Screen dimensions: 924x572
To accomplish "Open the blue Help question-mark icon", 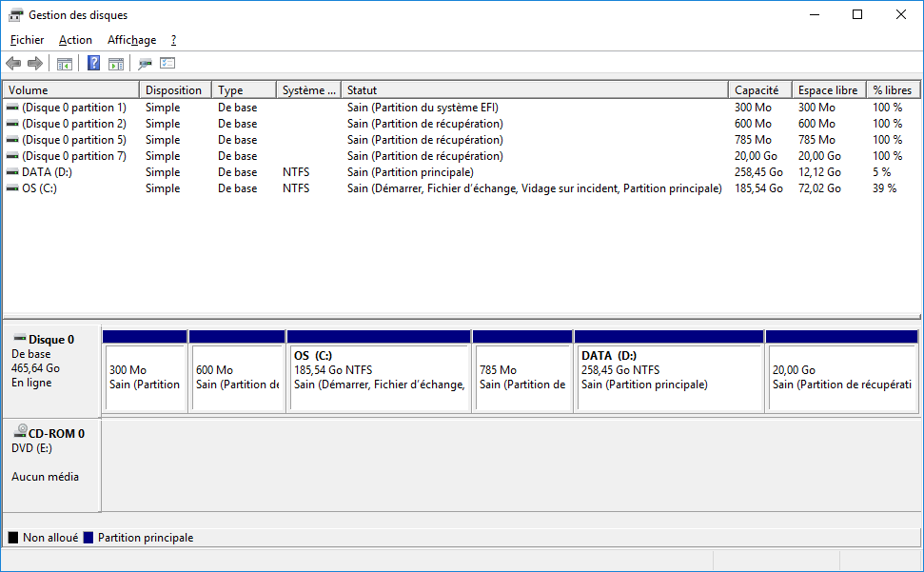I will click(93, 63).
